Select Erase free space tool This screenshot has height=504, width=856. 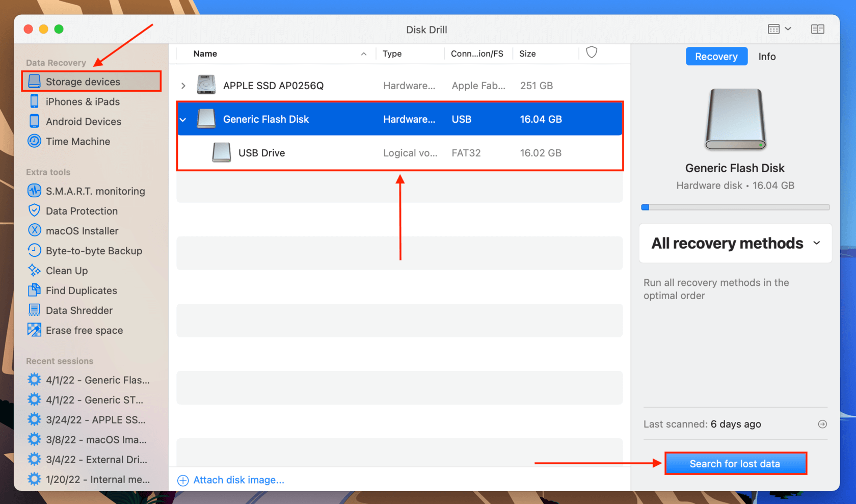tap(75, 330)
